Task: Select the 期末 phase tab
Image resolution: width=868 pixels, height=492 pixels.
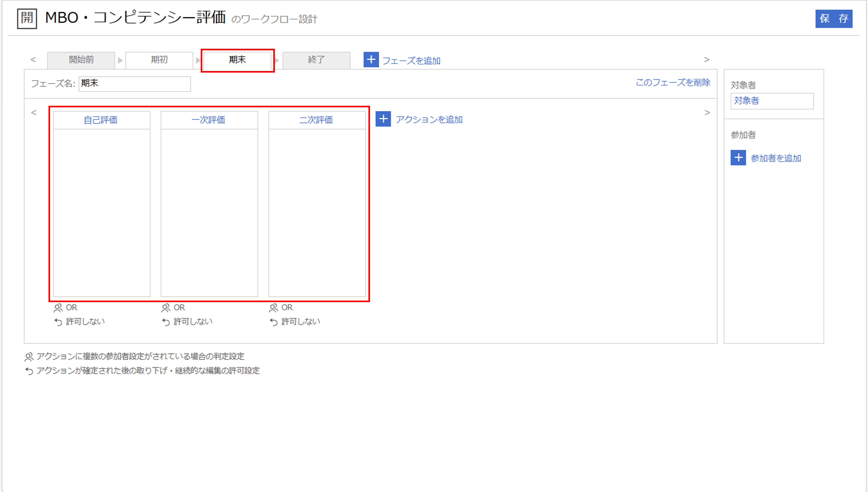Action: tap(237, 60)
